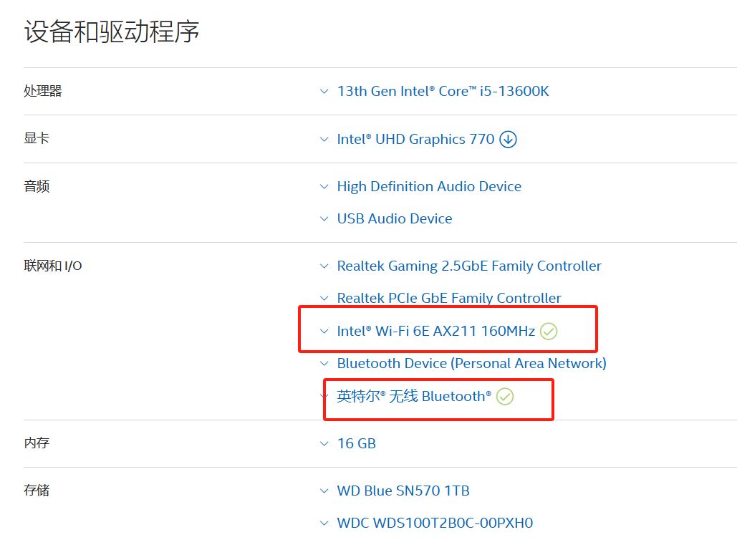
Task: Click the green checkmark next to 英特尔 无线 Bluetooth
Action: (x=505, y=396)
